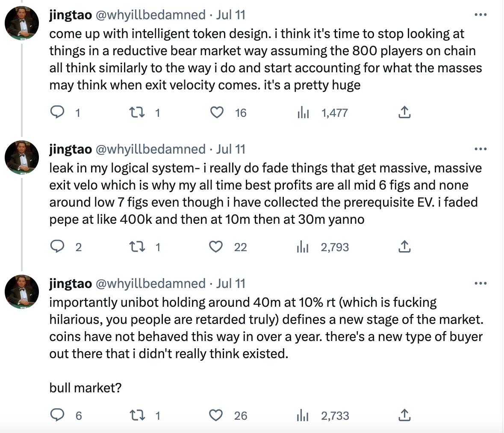
Task: Share the intelligent token design tweet
Action: pos(404,113)
